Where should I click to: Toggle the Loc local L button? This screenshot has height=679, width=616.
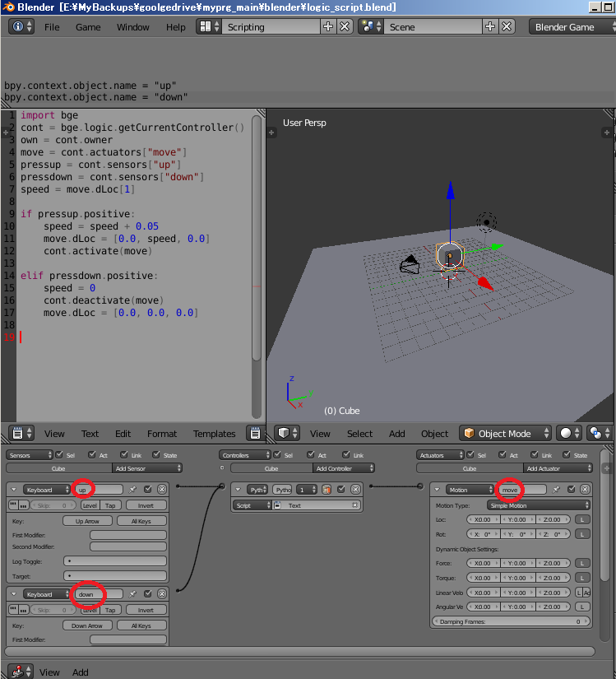582,519
